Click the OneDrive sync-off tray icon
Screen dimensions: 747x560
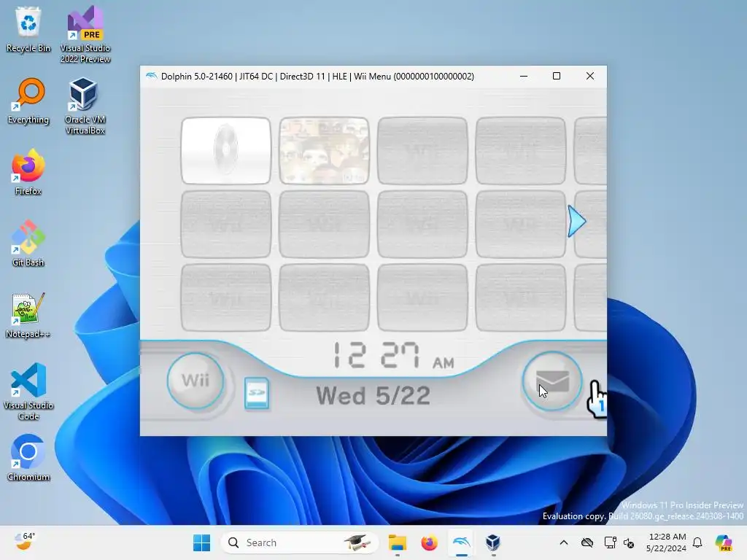(587, 542)
